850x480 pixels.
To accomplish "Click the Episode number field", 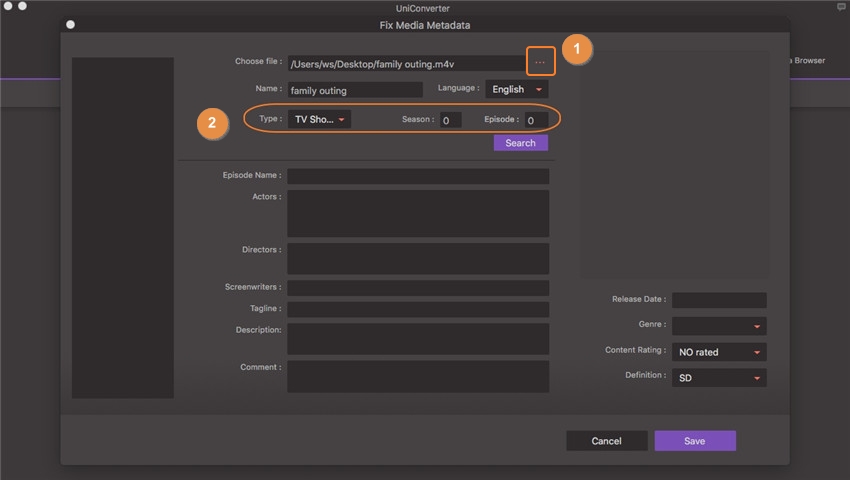I will pos(536,120).
